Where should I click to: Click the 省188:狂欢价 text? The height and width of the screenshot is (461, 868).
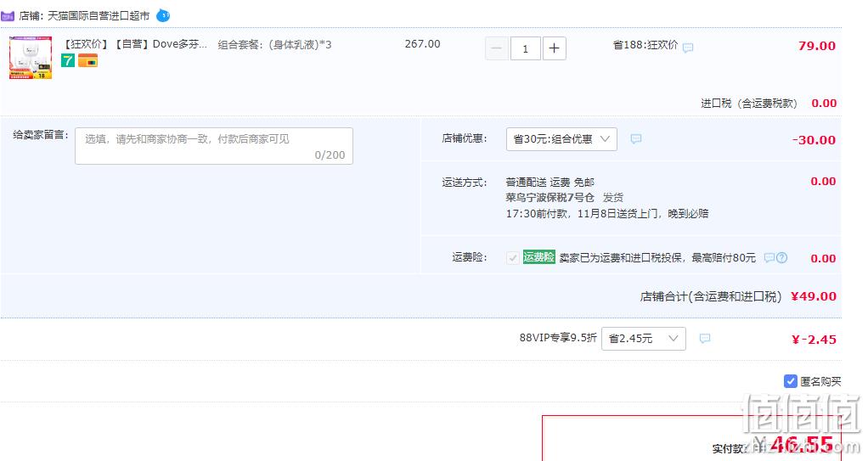(x=645, y=45)
